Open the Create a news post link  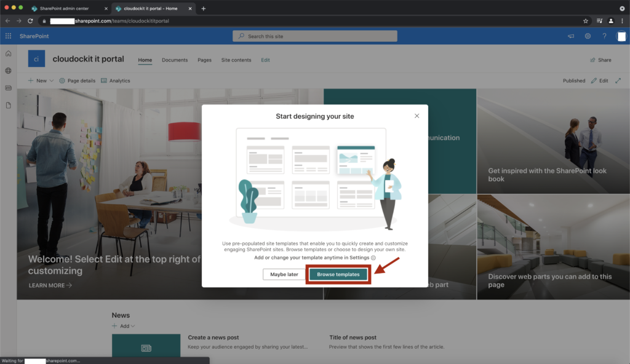(x=213, y=338)
